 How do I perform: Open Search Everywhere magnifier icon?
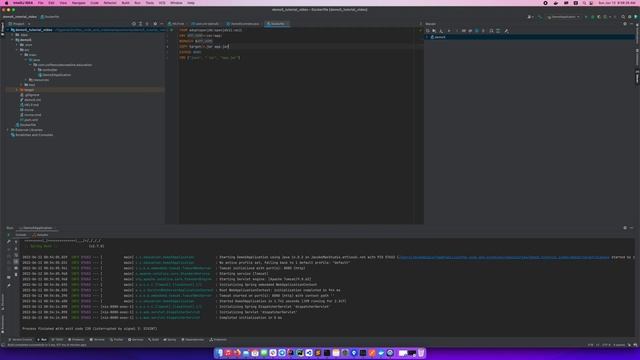coord(623,17)
